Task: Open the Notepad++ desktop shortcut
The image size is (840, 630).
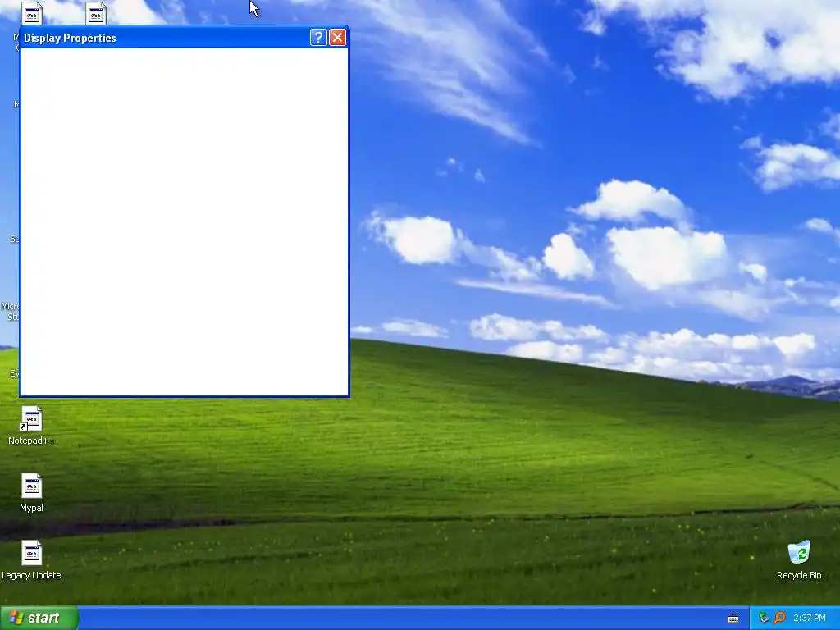Action: click(x=32, y=426)
